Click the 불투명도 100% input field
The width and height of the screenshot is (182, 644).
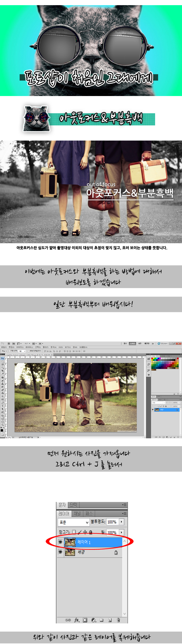point(112,522)
